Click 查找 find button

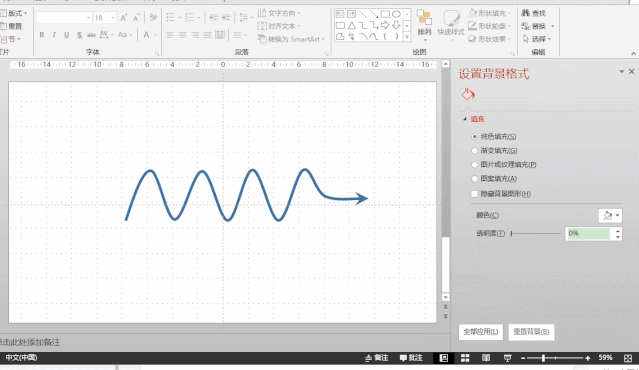tap(534, 13)
